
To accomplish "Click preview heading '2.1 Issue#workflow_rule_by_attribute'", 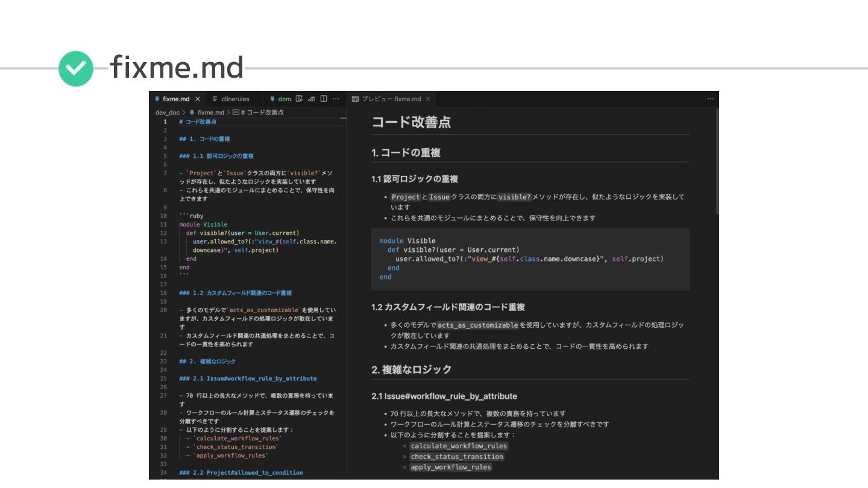I will coord(444,396).
